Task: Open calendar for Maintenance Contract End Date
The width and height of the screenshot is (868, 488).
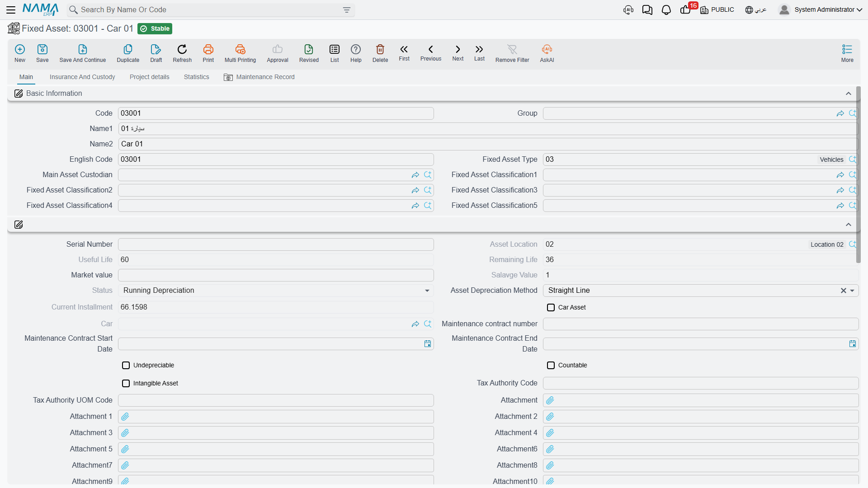Action: 853,344
